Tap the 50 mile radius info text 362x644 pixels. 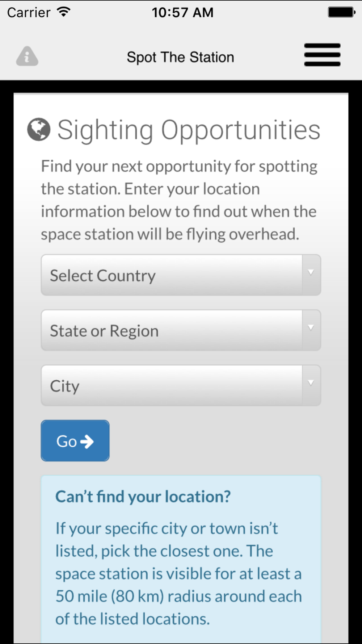[178, 573]
